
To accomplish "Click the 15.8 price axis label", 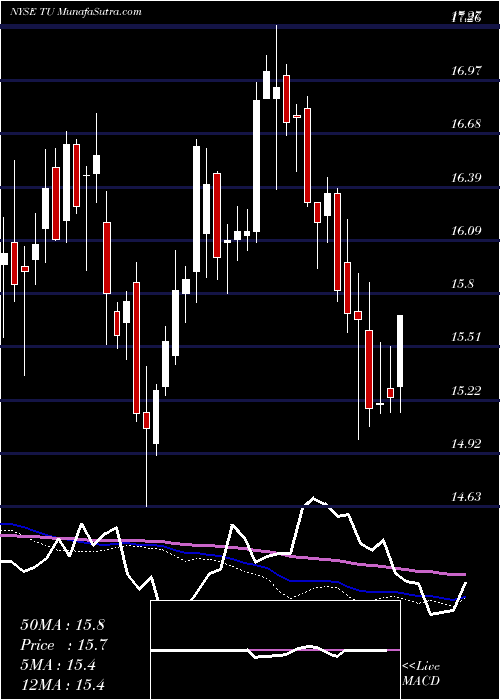I will tap(463, 283).
